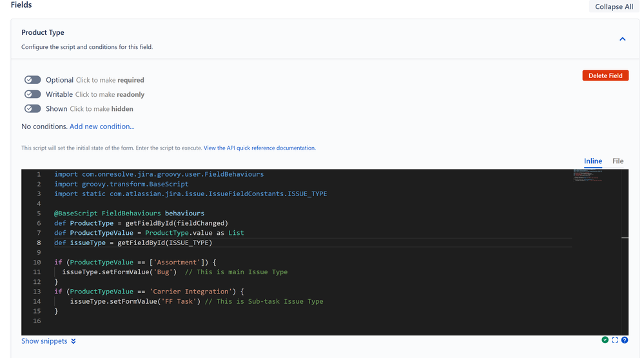Click the def ProductType getFieldById line

[x=141, y=223]
